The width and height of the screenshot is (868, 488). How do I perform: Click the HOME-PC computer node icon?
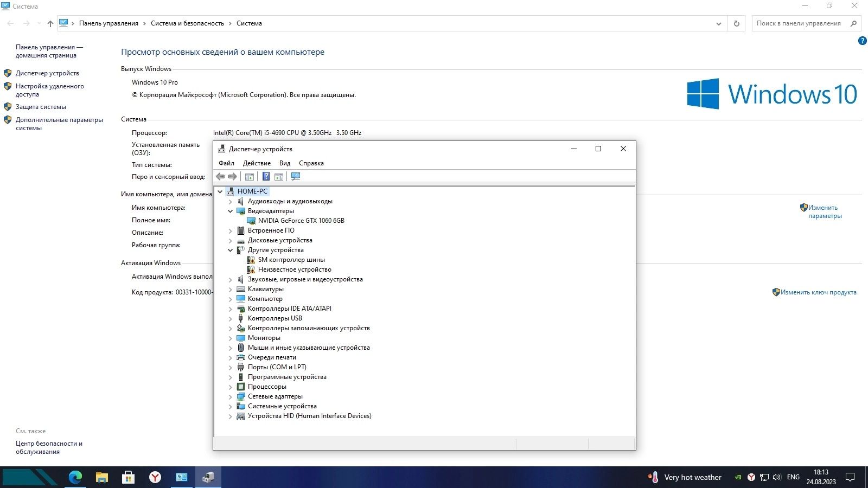(x=231, y=191)
